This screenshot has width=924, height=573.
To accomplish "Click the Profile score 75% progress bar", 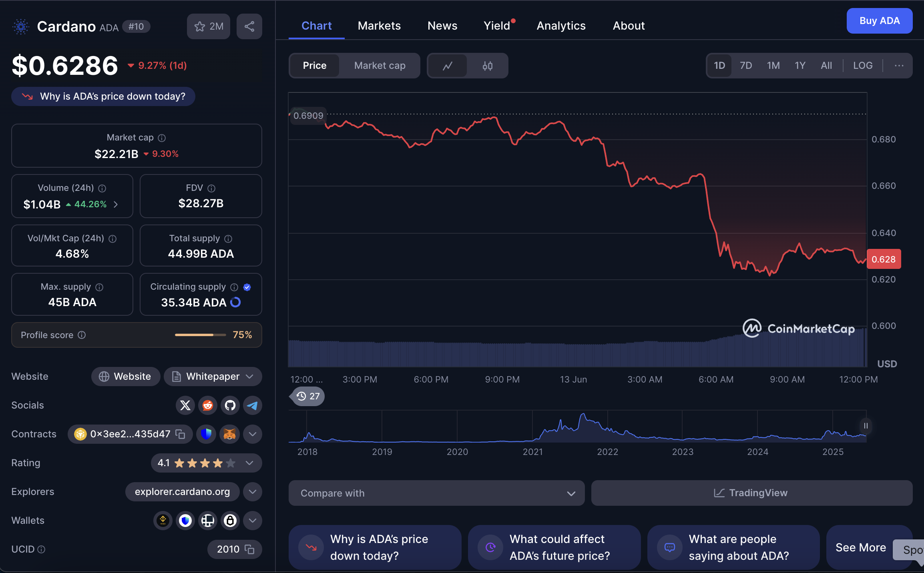I will coord(201,335).
